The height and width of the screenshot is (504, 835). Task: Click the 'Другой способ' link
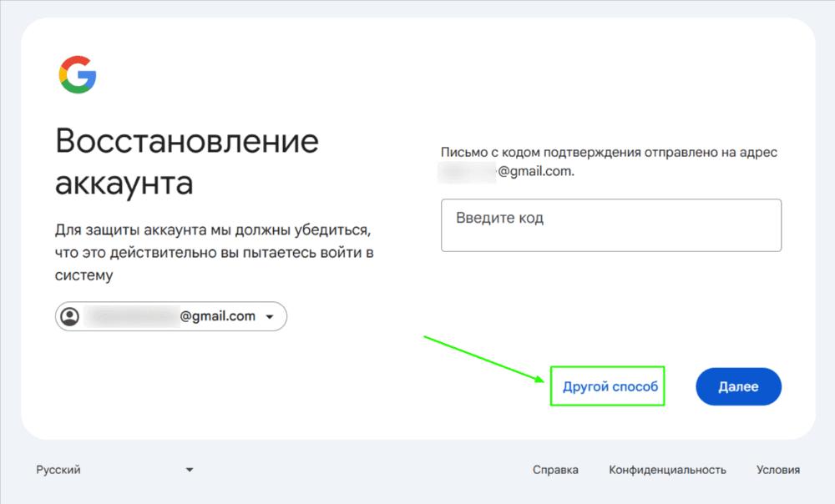(x=610, y=386)
